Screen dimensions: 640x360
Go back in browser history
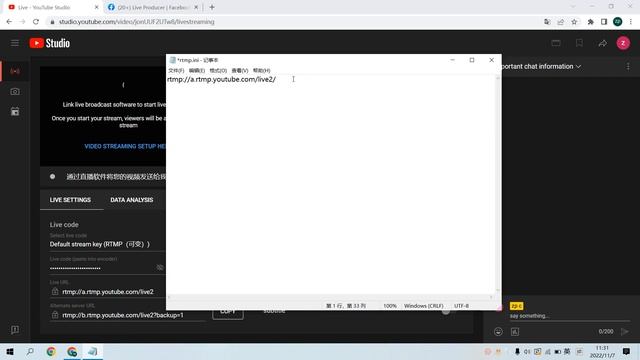(x=9, y=22)
